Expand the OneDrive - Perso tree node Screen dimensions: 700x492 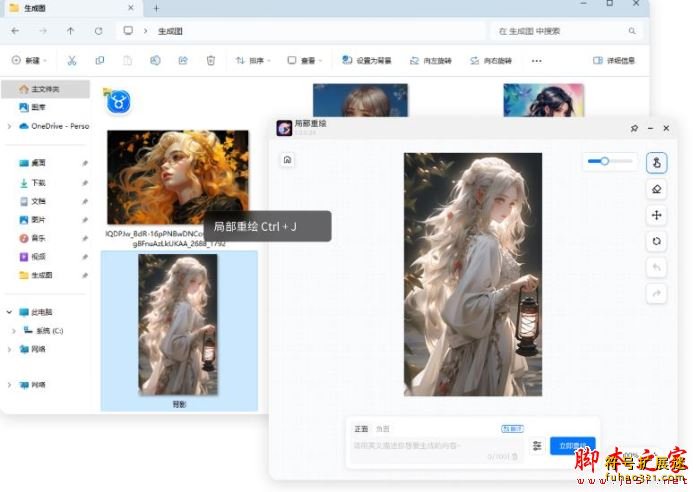pos(9,126)
